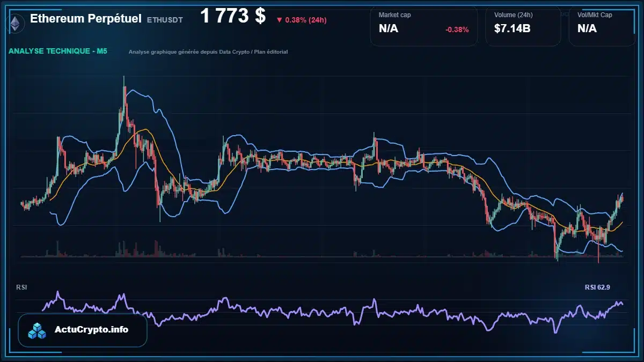
Task: Click the 1 773 $ price
Action: [x=233, y=16]
